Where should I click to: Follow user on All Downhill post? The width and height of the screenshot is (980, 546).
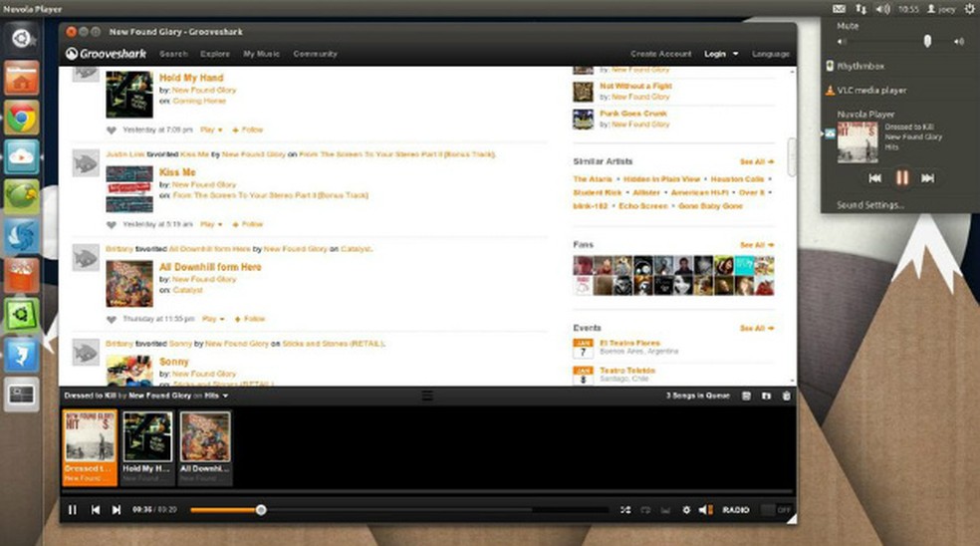coord(250,319)
